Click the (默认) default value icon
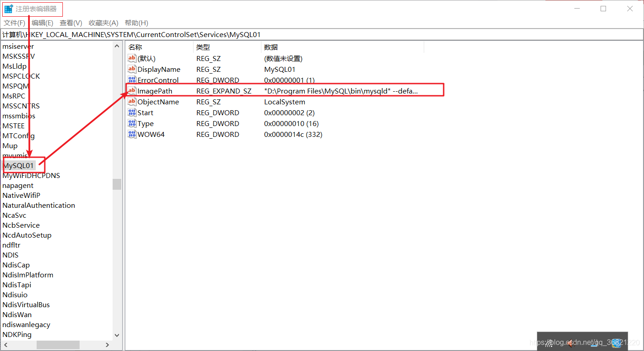This screenshot has height=351, width=644. (x=132, y=58)
